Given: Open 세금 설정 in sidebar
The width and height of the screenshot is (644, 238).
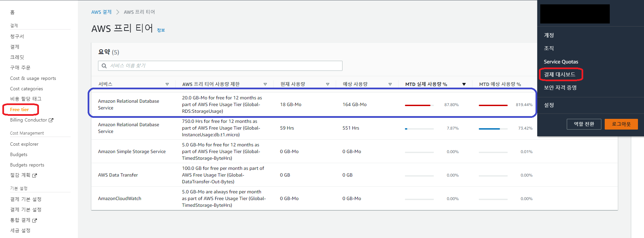Looking at the screenshot, I should coord(20,230).
